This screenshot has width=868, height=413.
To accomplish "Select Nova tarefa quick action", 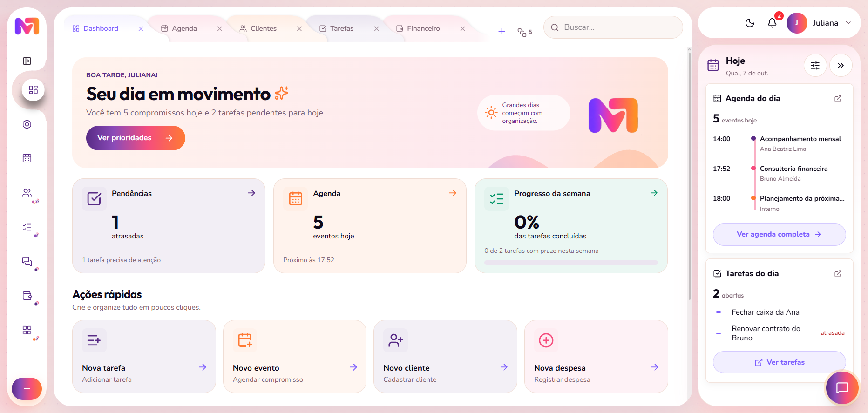I will pos(144,356).
